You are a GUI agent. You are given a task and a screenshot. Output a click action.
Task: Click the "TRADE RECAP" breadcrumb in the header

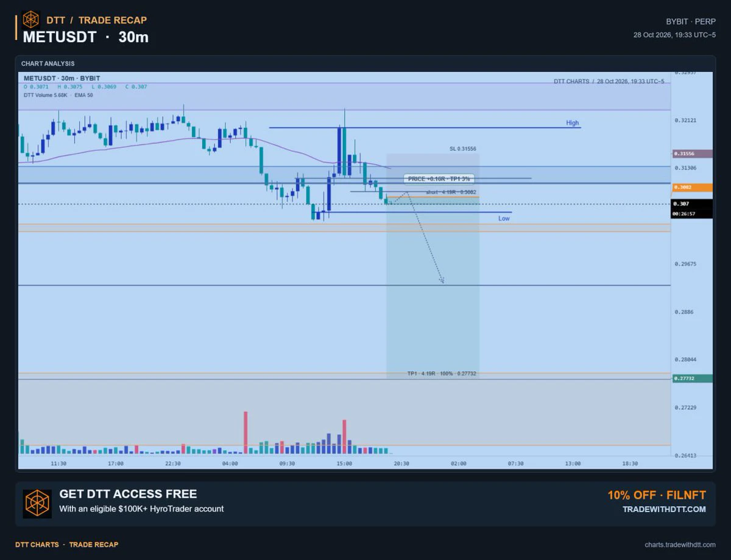[113, 20]
